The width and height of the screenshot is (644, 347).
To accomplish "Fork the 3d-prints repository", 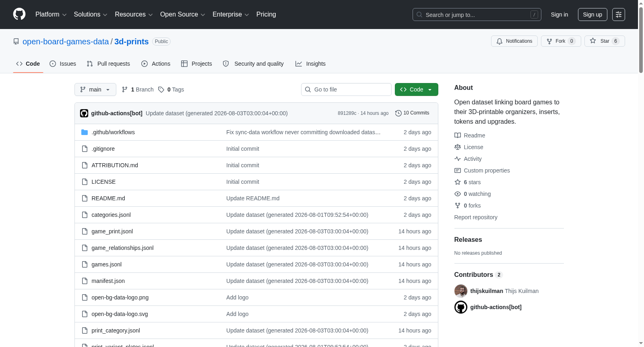I will 561,41.
